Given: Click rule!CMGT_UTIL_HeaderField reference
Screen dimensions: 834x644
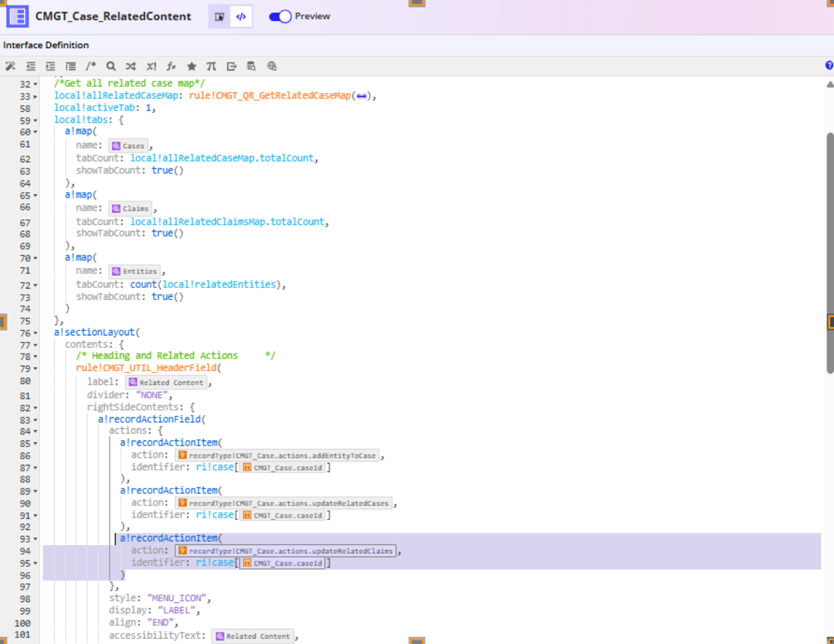Looking at the screenshot, I should tap(146, 368).
